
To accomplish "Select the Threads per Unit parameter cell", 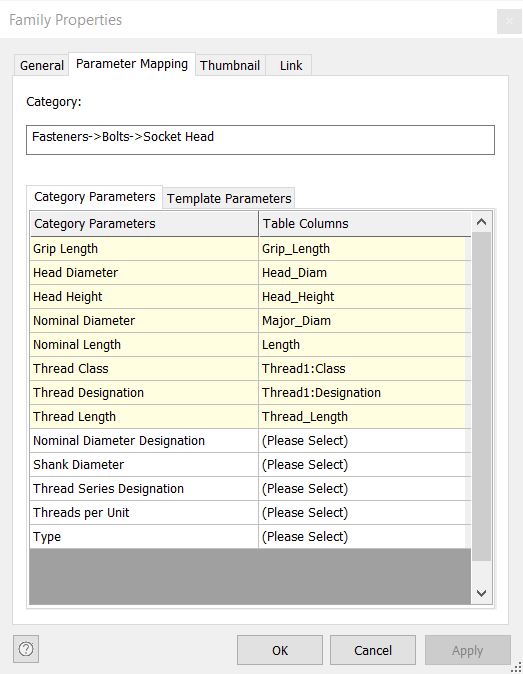I will click(x=144, y=513).
